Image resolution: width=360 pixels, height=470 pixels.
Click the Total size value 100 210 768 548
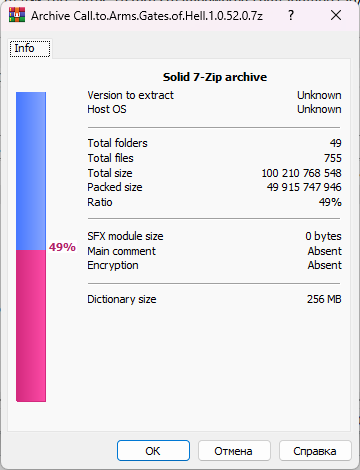pyautogui.click(x=301, y=173)
